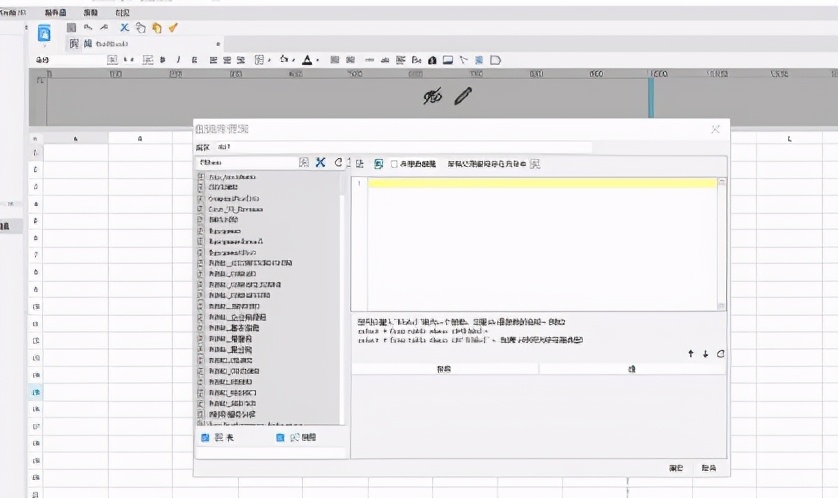838x498 pixels.
Task: Open the cell border style dropdown arrow
Action: coord(269,60)
